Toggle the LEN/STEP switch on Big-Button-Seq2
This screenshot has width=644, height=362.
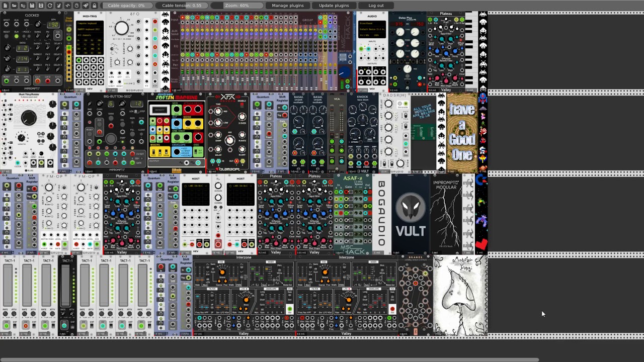tap(137, 111)
